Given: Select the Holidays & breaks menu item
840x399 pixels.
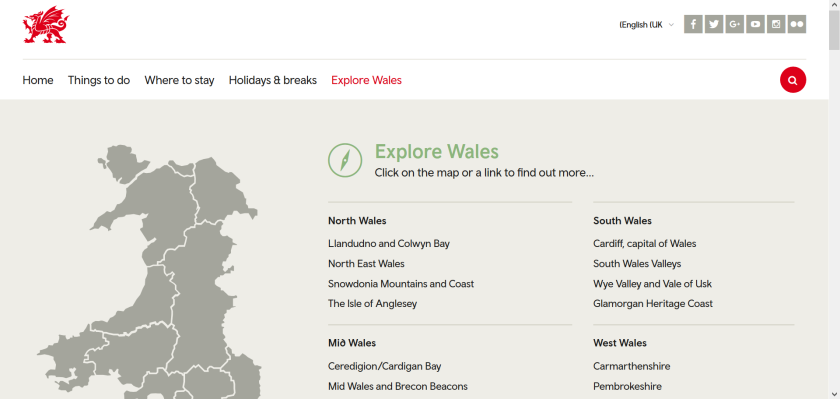Looking at the screenshot, I should [x=273, y=80].
